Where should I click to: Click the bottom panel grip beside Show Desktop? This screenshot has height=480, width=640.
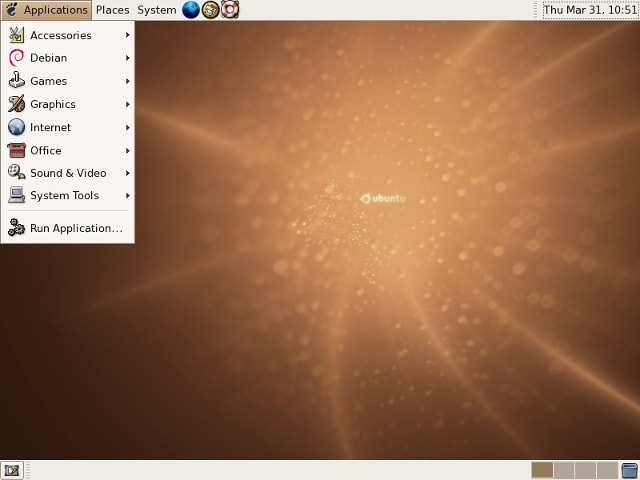point(28,471)
